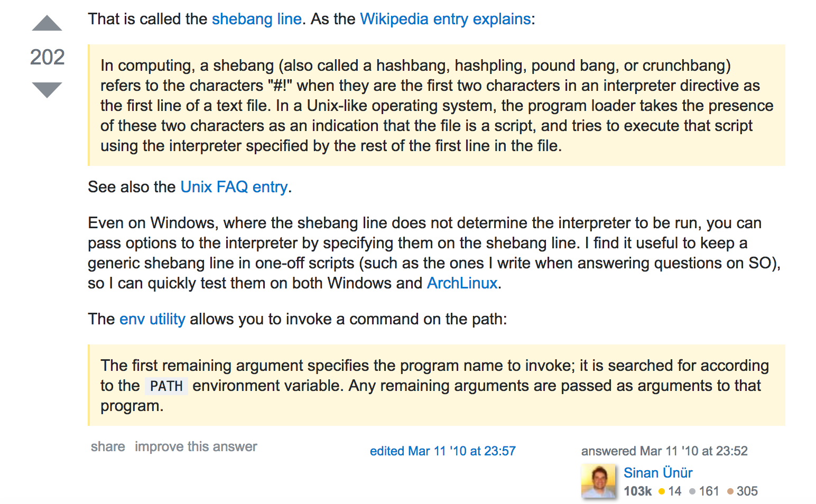Open the "env utility" link
The image size is (816, 504).
pos(152,319)
